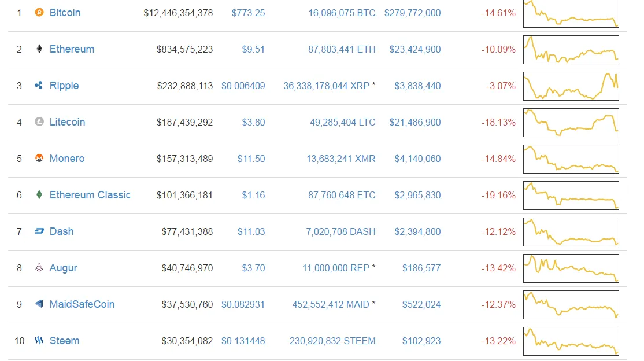Open the Ethereum Classic name link
The height and width of the screenshot is (361, 644).
90,195
